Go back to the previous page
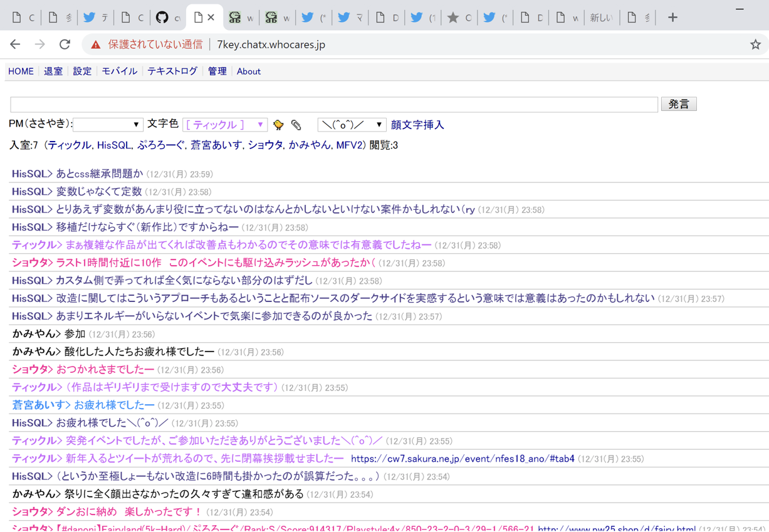The width and height of the screenshot is (769, 532). point(16,44)
